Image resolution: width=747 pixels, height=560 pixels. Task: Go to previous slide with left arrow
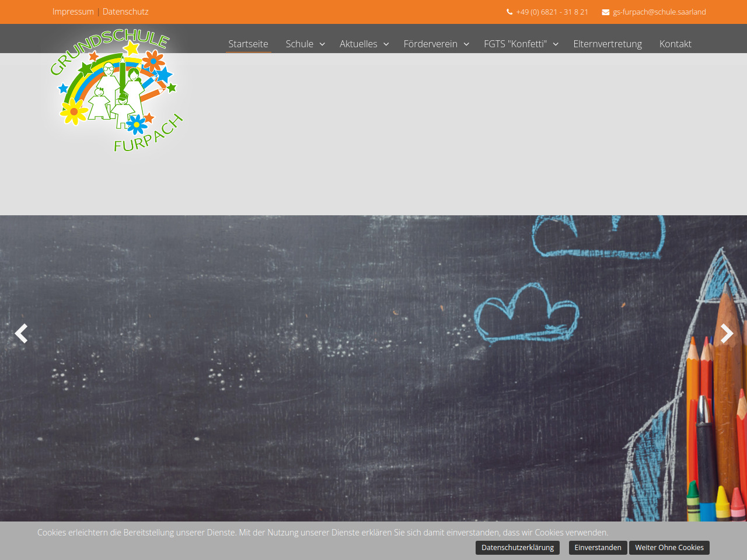pyautogui.click(x=22, y=334)
